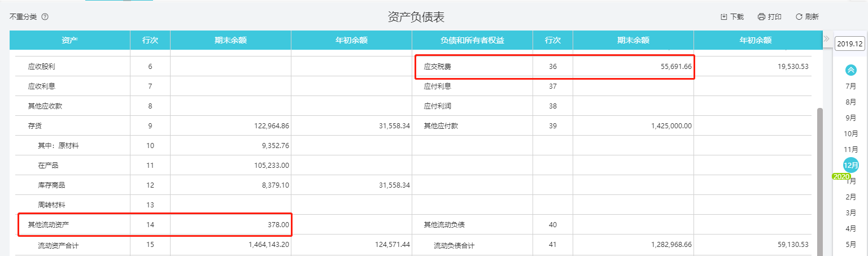Click the 资产负债表 report title

click(x=416, y=16)
